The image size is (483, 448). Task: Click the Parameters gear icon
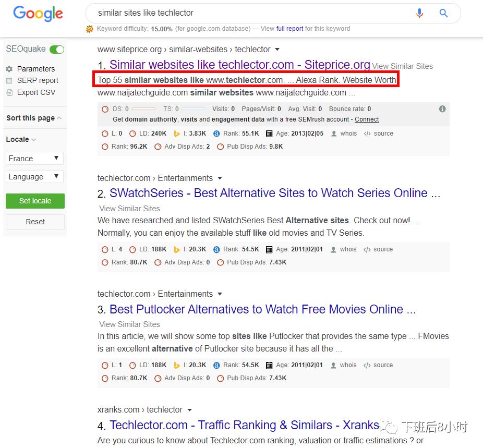point(9,69)
